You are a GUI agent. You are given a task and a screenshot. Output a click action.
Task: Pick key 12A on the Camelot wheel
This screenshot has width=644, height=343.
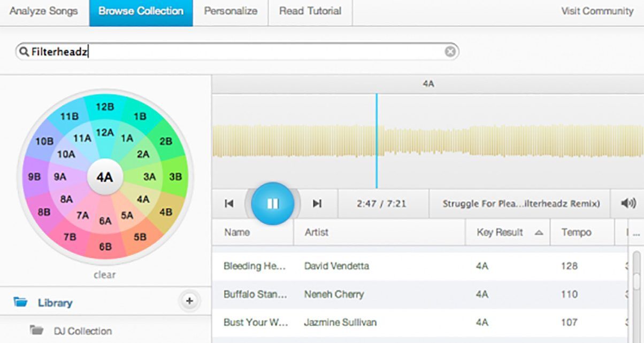click(x=105, y=132)
